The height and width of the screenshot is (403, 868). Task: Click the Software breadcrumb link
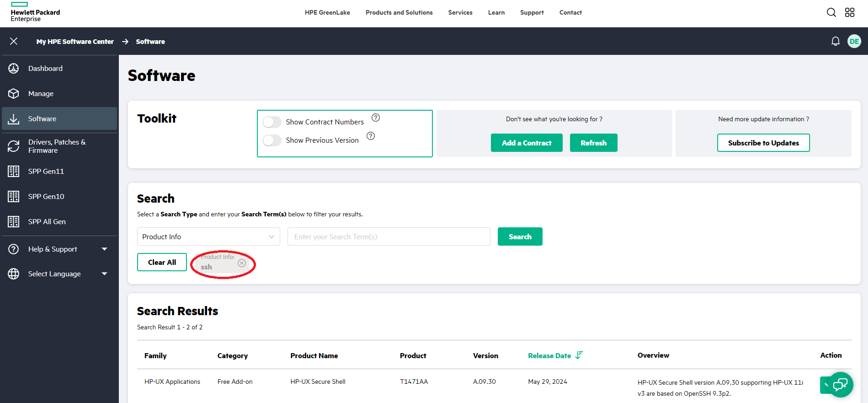click(150, 42)
